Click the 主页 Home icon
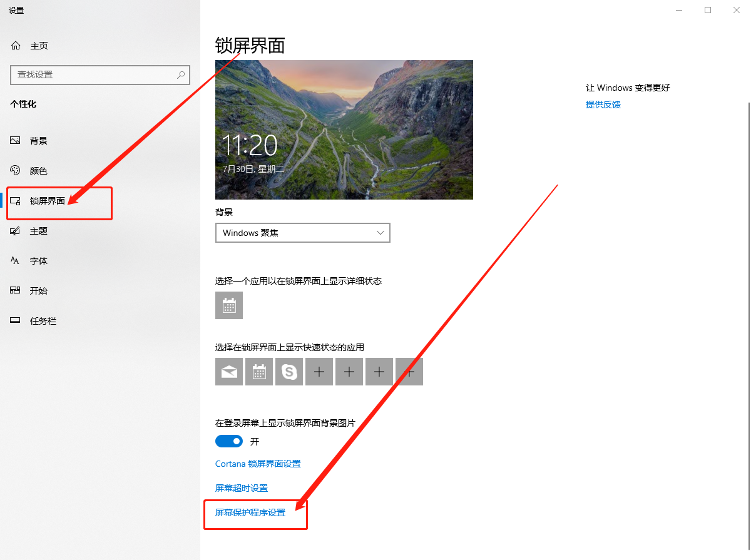Viewport: 751px width, 560px height. [x=15, y=45]
